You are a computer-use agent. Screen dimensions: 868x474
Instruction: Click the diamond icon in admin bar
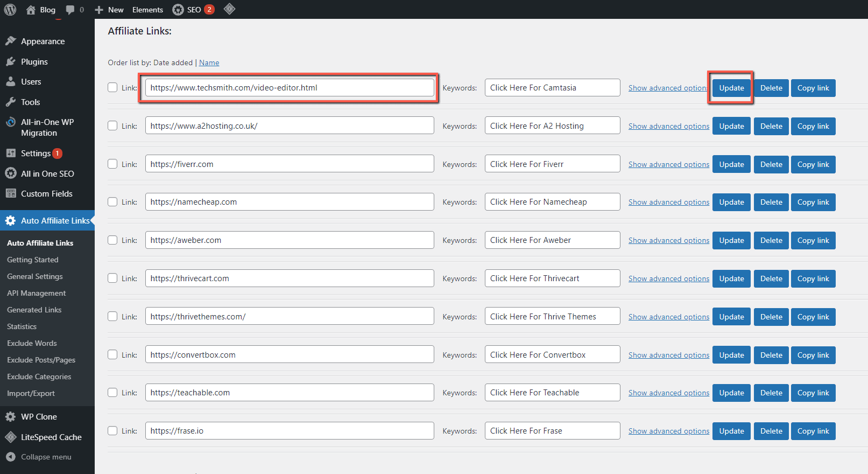coord(229,9)
